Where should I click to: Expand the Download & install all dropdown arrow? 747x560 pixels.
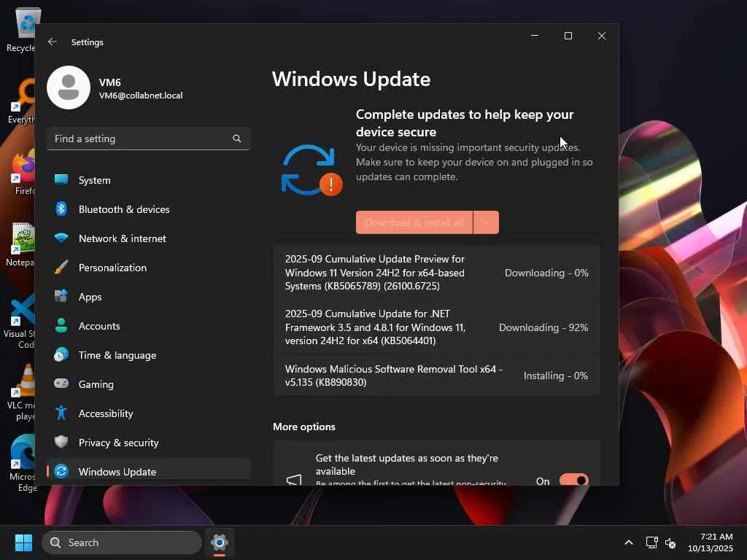click(487, 222)
